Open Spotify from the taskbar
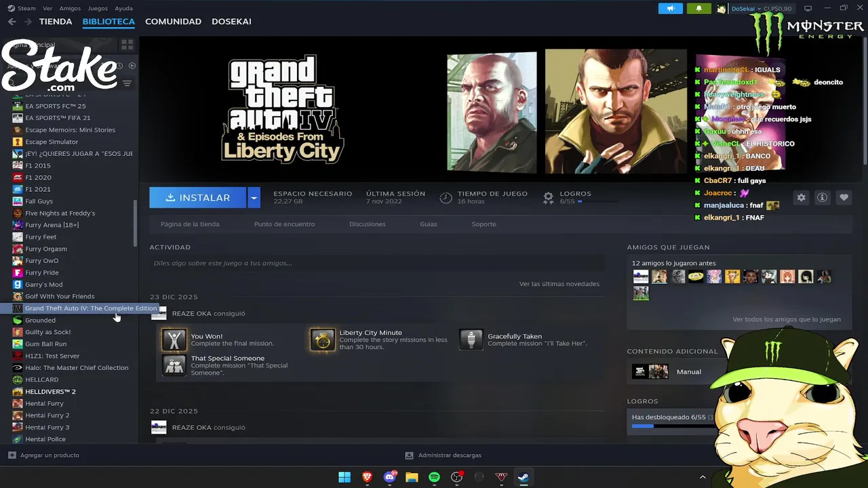The height and width of the screenshot is (488, 868). pyautogui.click(x=434, y=477)
